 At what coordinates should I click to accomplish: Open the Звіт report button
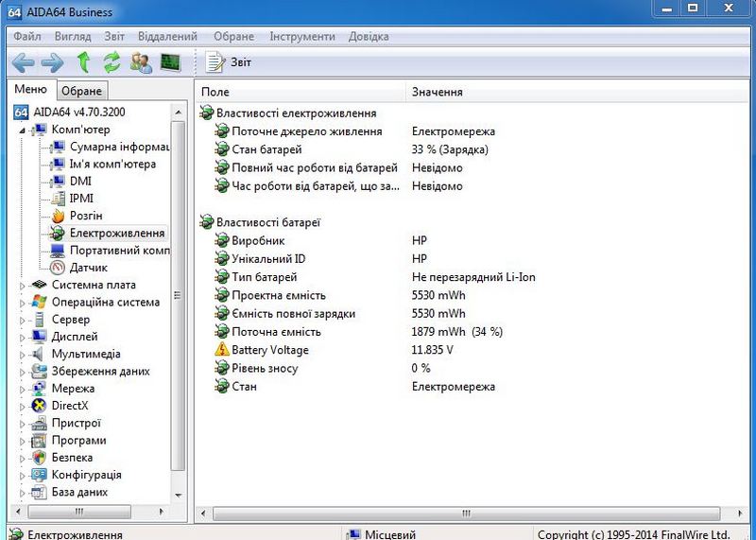click(230, 62)
